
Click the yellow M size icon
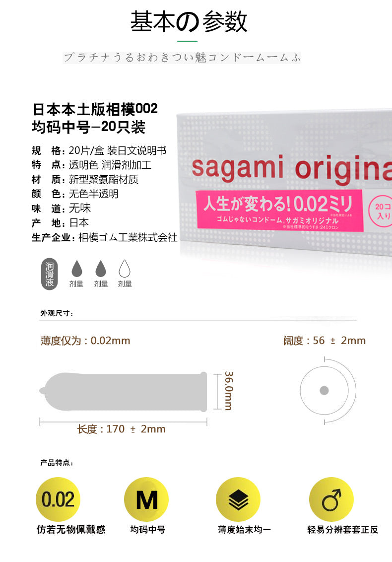click(x=146, y=499)
